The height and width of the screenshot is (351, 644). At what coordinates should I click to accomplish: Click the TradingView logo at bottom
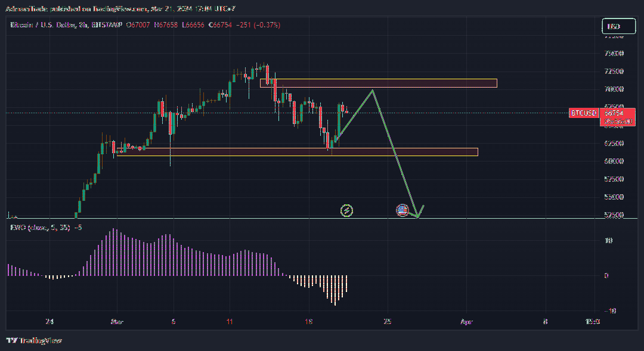[34, 340]
